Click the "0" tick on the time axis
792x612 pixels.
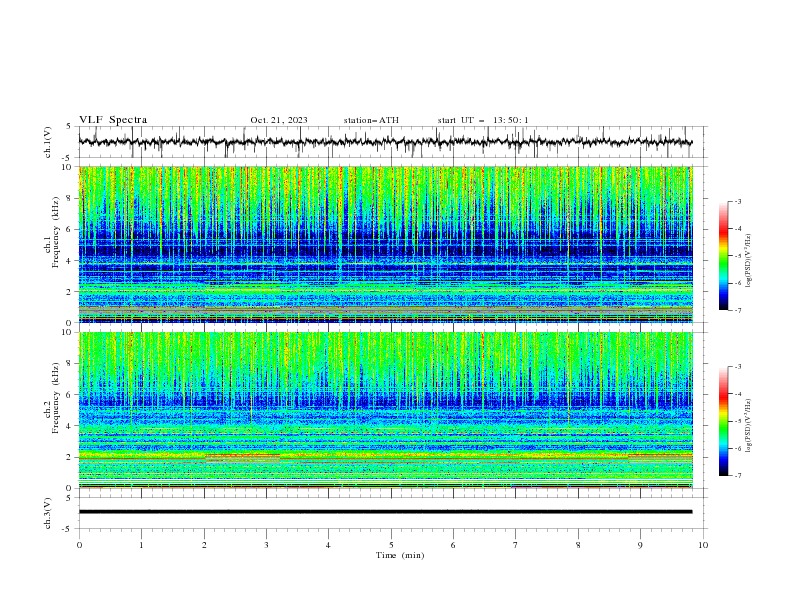79,545
